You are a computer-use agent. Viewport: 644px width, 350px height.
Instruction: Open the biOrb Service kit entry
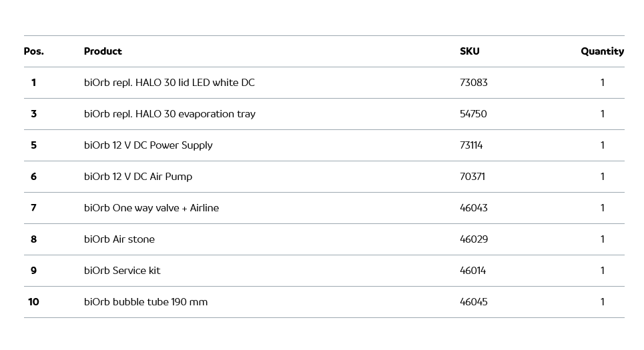point(122,271)
